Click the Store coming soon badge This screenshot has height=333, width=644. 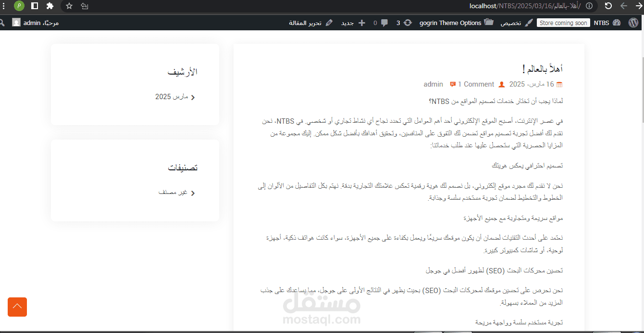click(x=563, y=23)
